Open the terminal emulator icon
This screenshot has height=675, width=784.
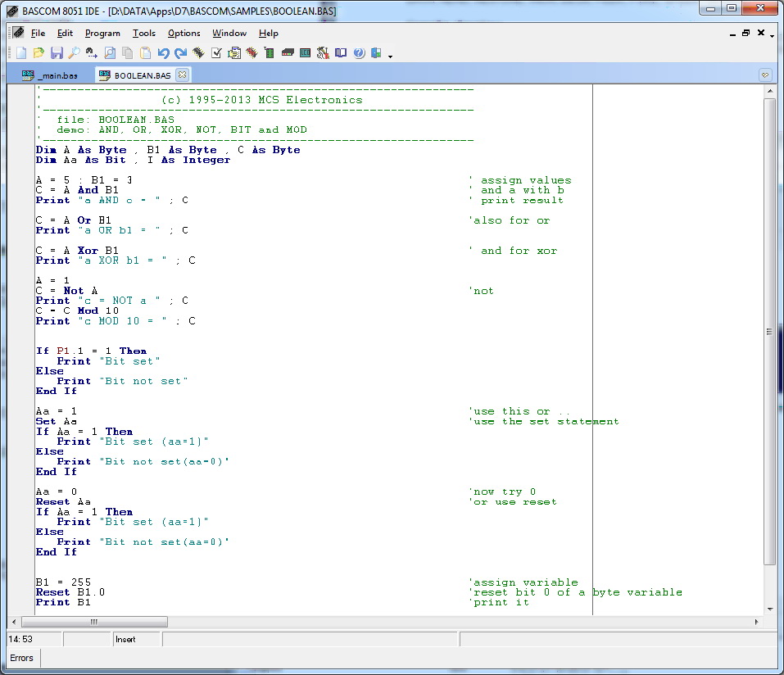coord(288,53)
